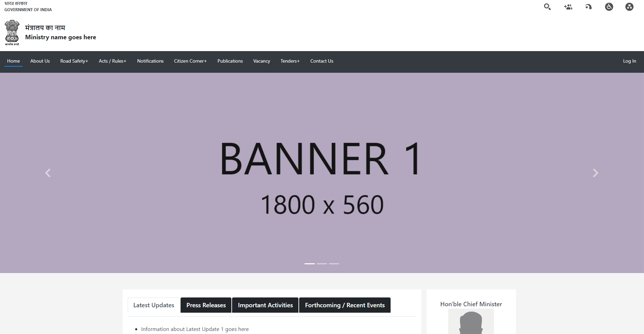
Task: Select the Publications menu item
Action: tap(230, 61)
